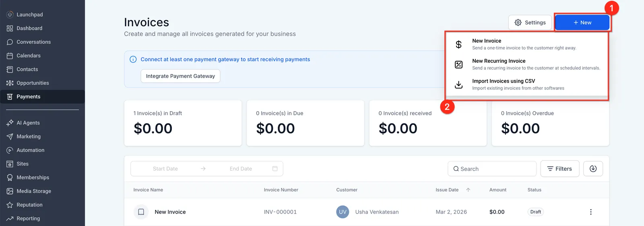Viewport: 644px width, 226px height.
Task: Click the AI Agents sparkle icon
Action: coord(10,123)
